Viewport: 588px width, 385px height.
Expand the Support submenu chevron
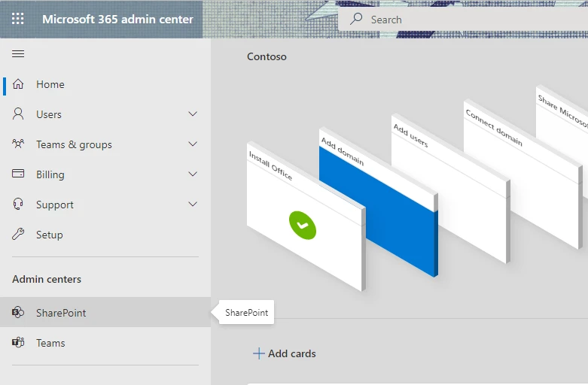(193, 204)
